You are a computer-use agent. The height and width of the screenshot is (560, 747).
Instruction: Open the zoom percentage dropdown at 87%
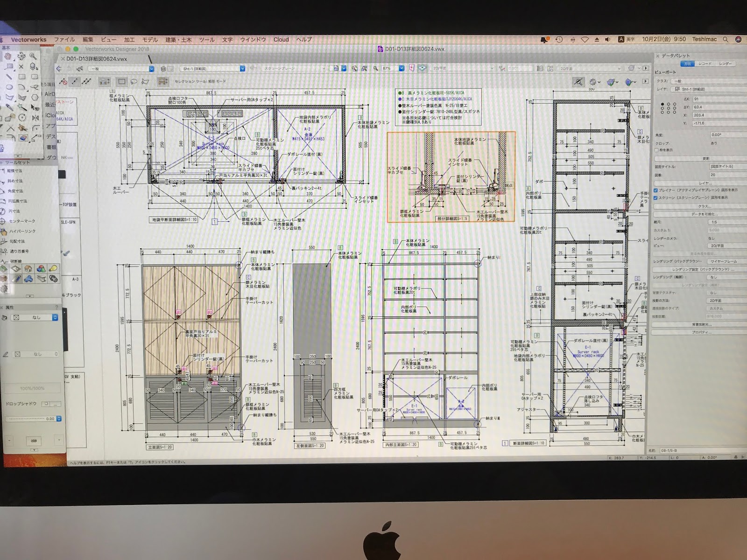click(392, 69)
